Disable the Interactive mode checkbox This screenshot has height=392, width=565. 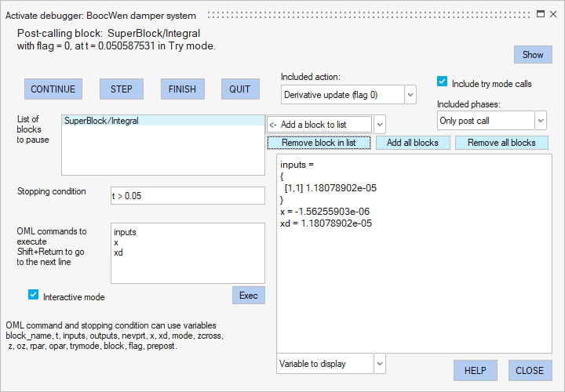33,296
